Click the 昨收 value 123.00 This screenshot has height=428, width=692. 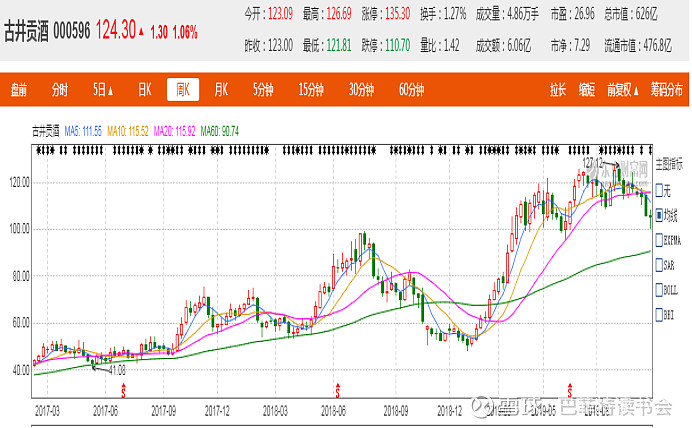280,45
